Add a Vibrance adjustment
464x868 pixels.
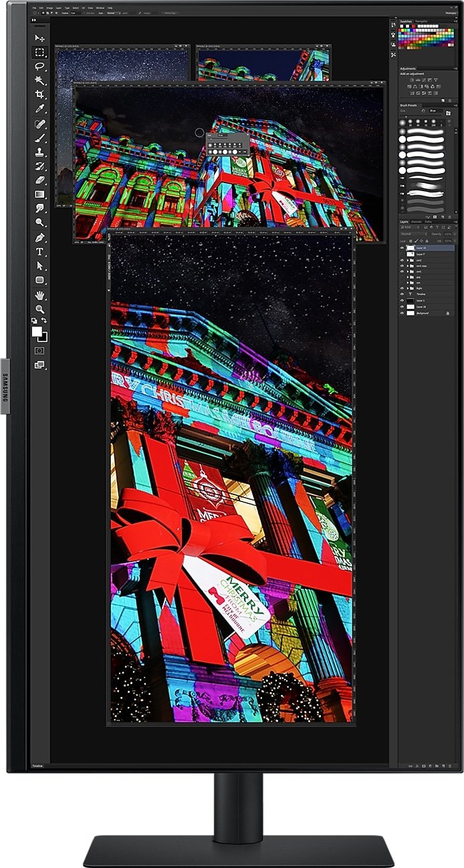pos(436,80)
